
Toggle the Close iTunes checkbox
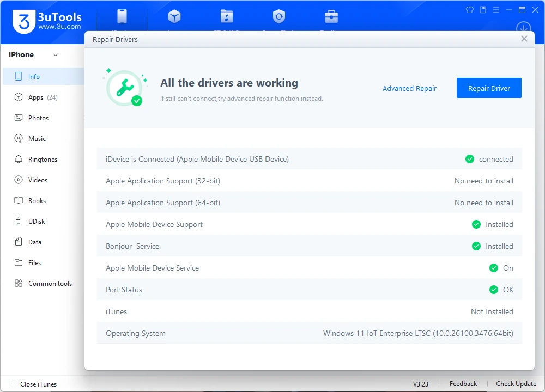click(x=14, y=384)
